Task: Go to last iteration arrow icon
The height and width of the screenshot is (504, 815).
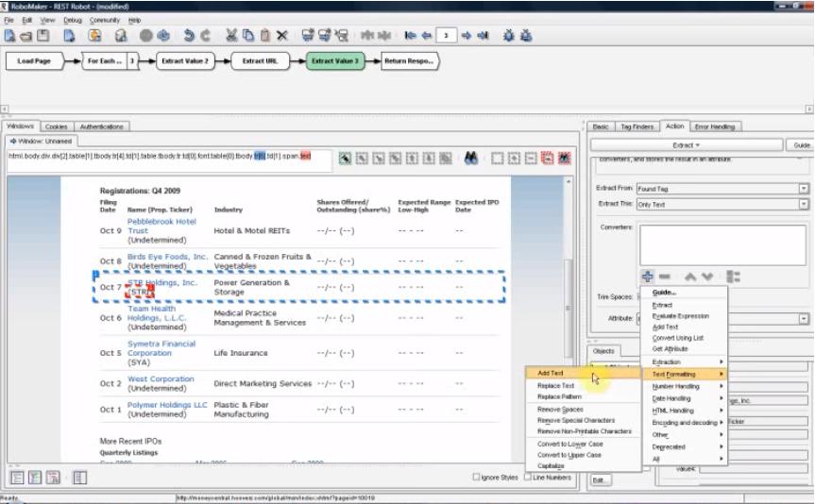Action: [x=483, y=35]
